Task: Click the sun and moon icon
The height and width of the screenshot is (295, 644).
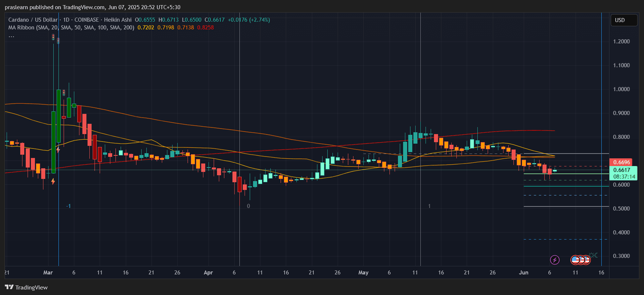Action: 593,255
